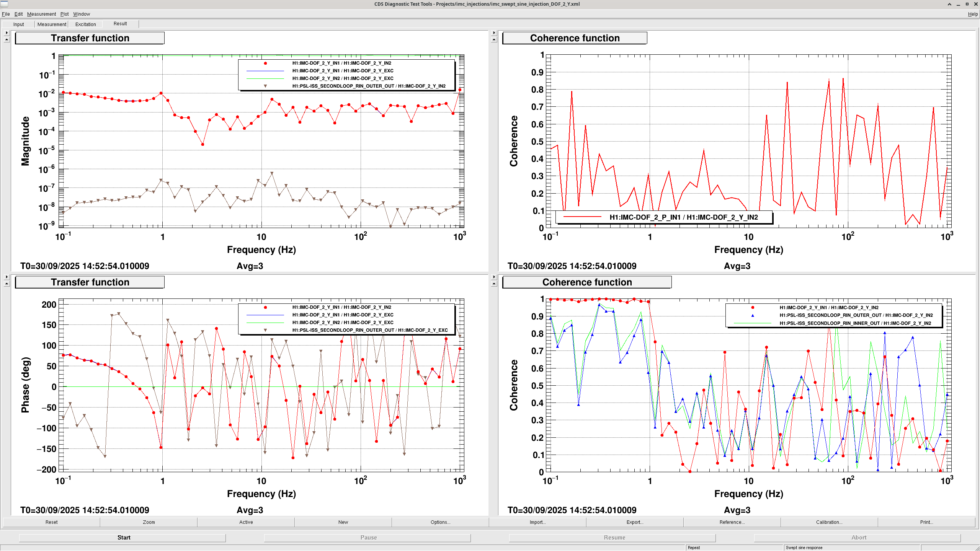Click right-arrow icon beside bottom-left Phase plot
This screenshot has height=551, width=980.
click(x=7, y=277)
